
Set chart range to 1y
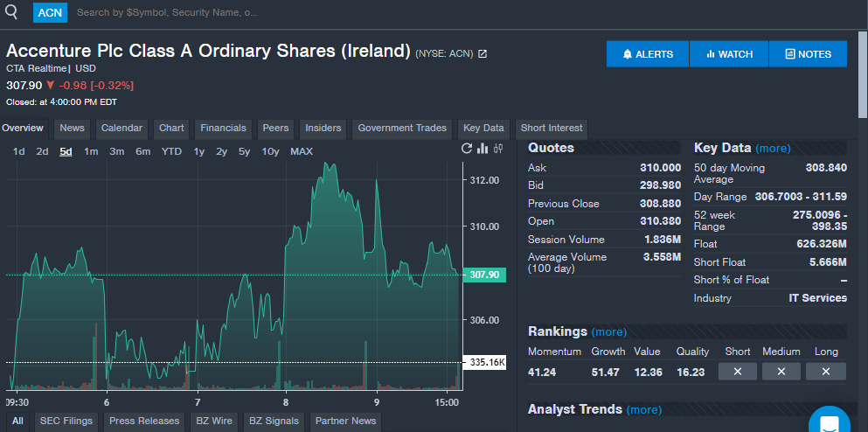pos(198,152)
